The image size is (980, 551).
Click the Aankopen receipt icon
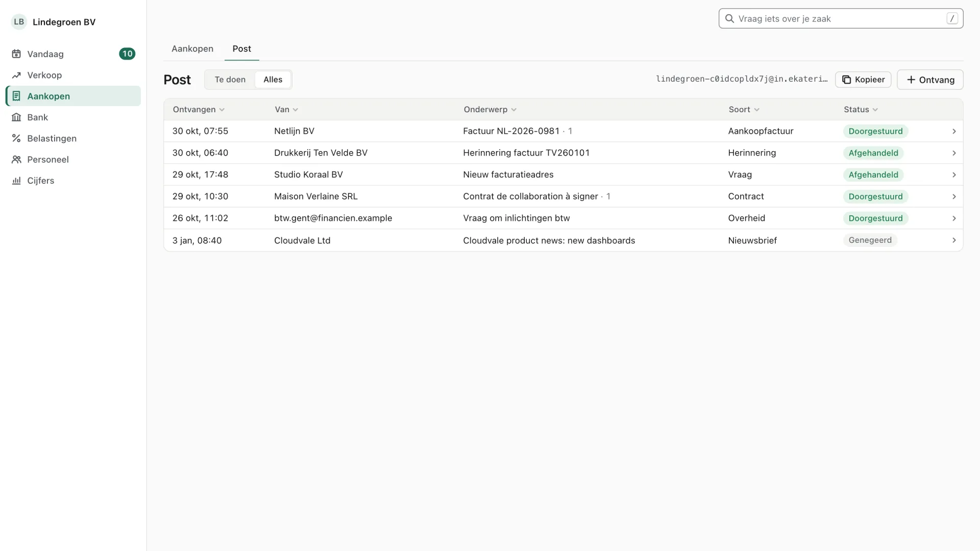point(16,96)
